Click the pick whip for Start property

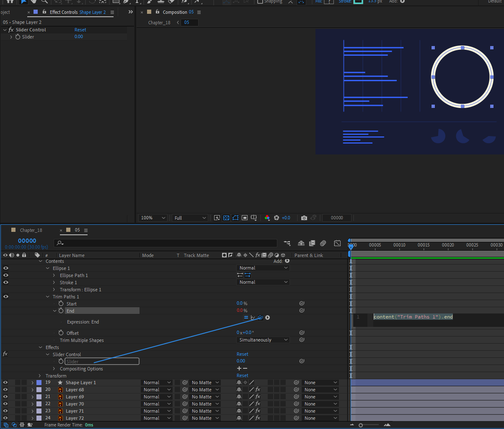302,303
